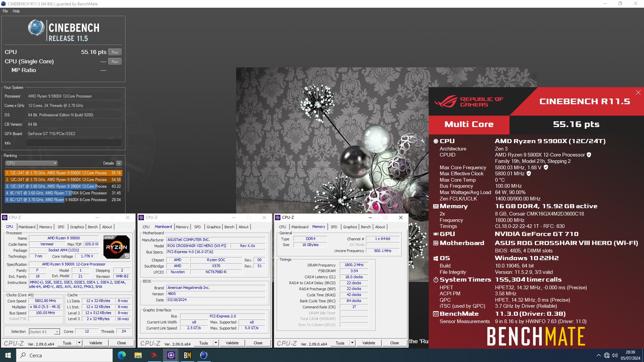Click the verified shield next to CPUID
Viewport: 644px width, 362px height.
[x=589, y=155]
